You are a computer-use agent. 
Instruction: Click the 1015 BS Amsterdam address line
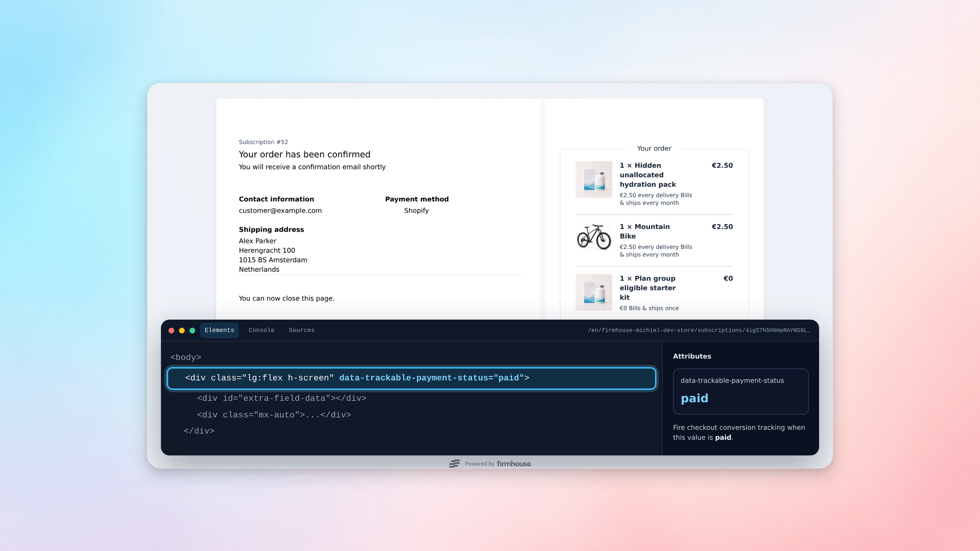coord(273,260)
